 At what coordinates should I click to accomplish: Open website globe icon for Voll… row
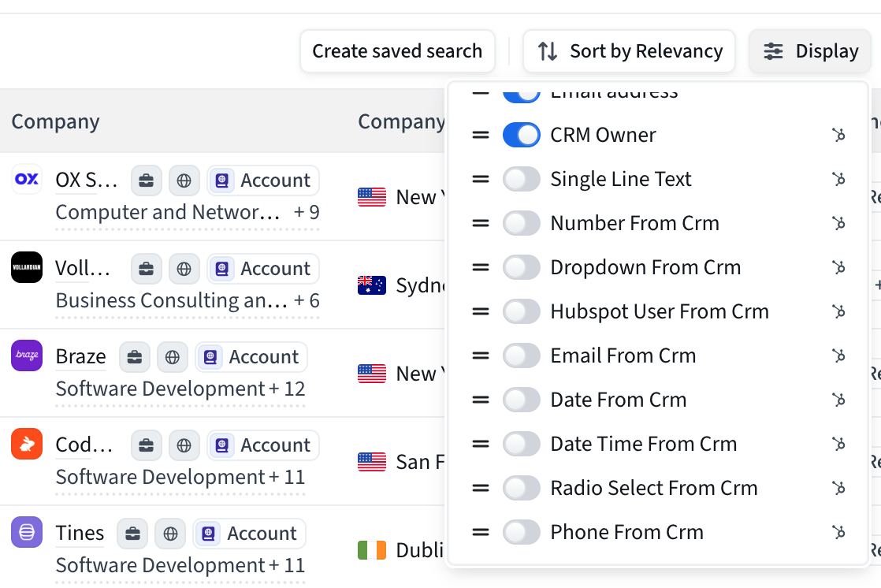(184, 269)
